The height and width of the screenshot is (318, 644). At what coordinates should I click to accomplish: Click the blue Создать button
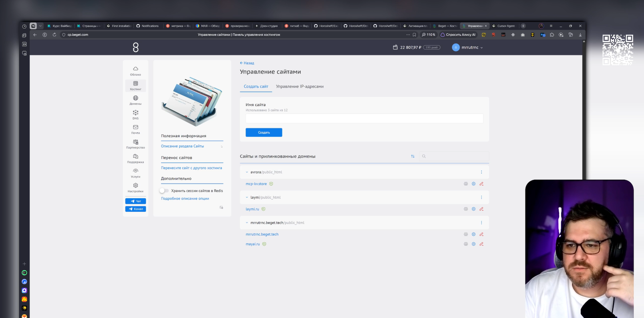coord(264,132)
